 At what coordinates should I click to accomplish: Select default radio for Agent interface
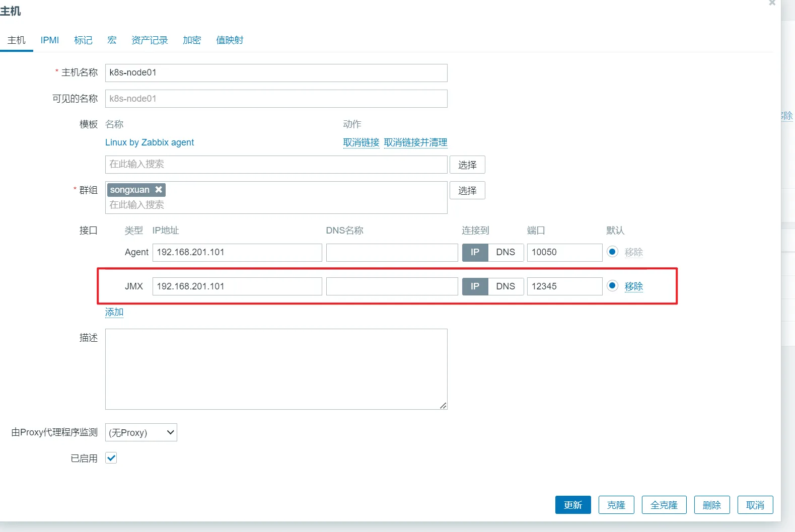point(612,252)
